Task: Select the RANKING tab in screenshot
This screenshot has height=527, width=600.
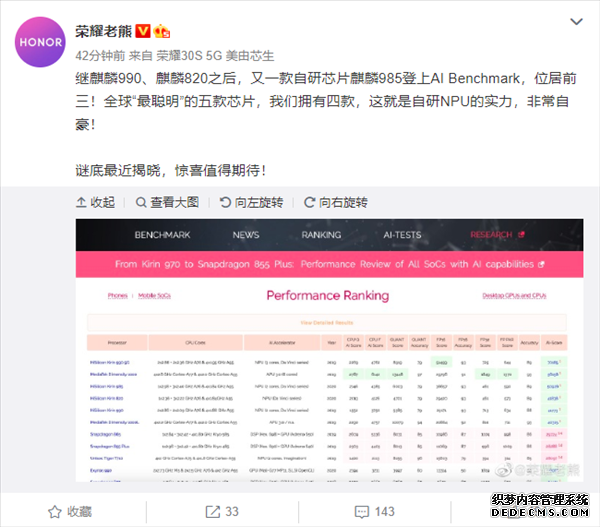Action: click(321, 235)
